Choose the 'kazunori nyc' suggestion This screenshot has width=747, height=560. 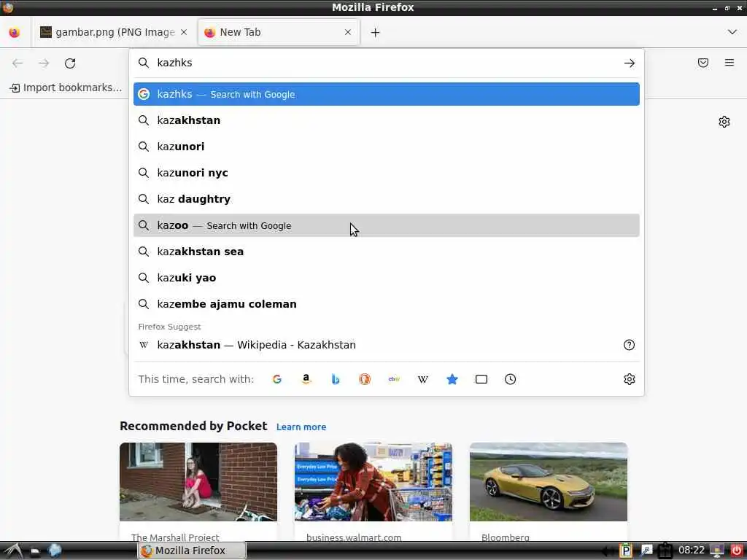coord(387,173)
